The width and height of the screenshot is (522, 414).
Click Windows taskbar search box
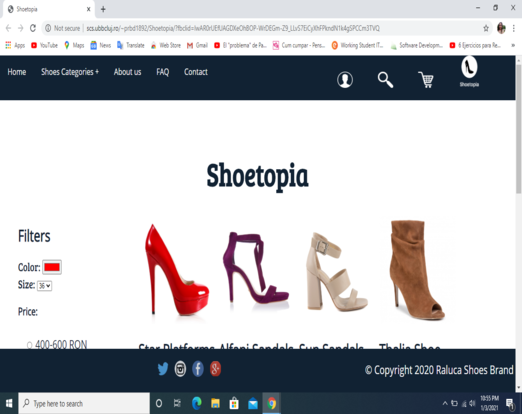84,403
